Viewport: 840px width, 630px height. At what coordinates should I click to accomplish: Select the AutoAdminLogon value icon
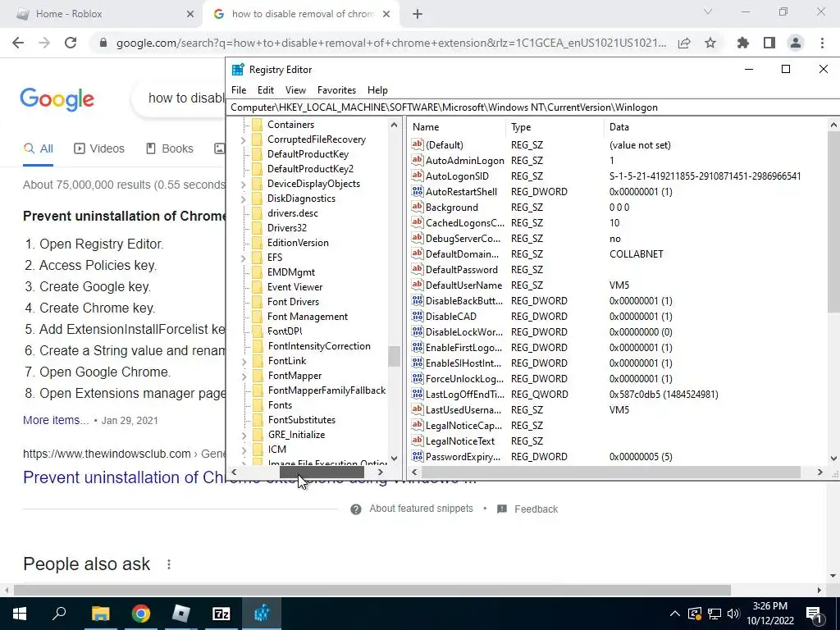click(x=418, y=160)
